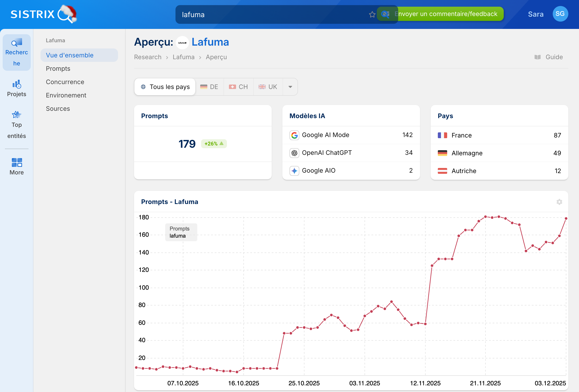Open Concurrence in the left menu

point(65,82)
